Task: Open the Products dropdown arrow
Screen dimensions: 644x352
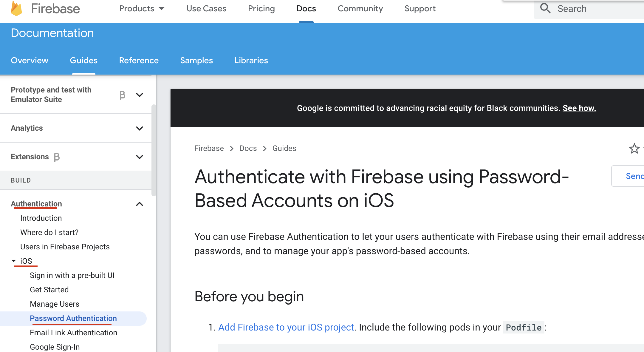Action: pos(162,9)
